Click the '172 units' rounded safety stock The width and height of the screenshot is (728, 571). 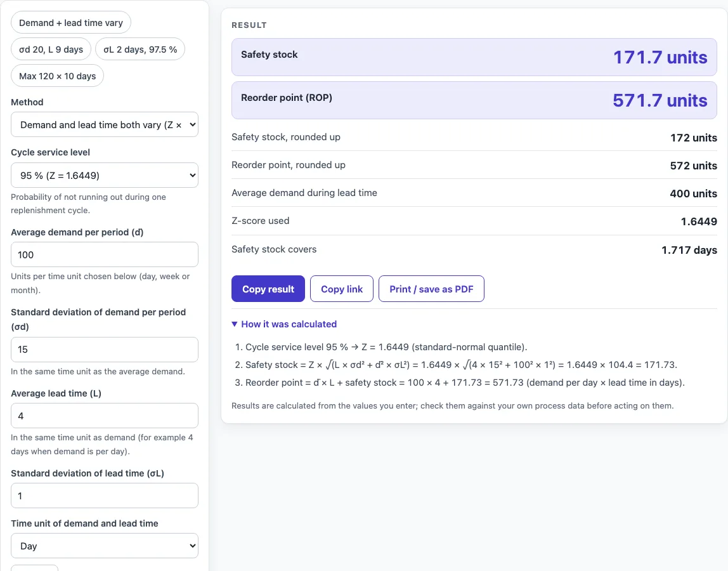(x=694, y=138)
